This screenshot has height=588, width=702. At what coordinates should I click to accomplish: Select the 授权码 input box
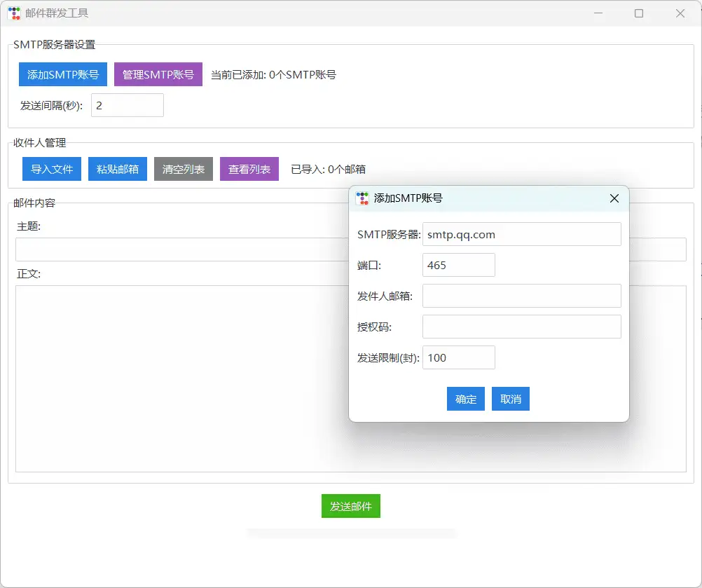tap(521, 327)
